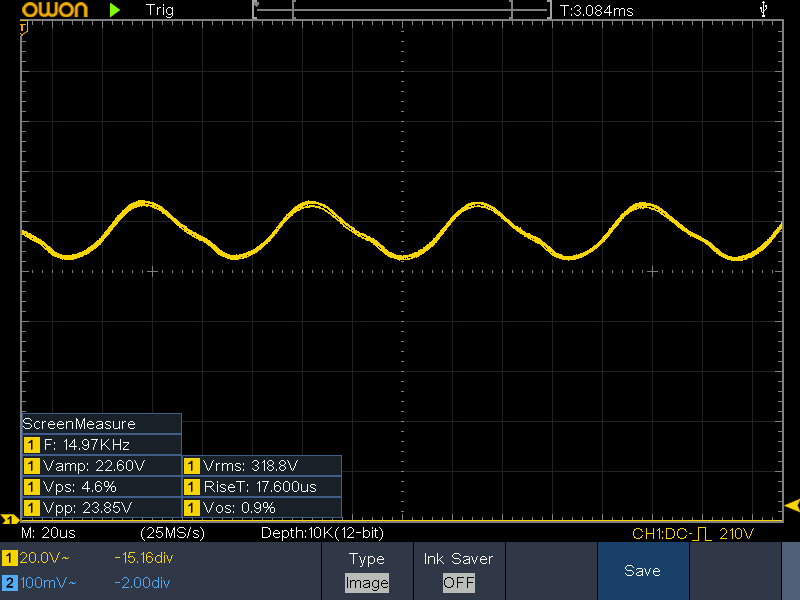Click the channel 1 ground marker
The width and height of the screenshot is (800, 600).
coord(8,519)
